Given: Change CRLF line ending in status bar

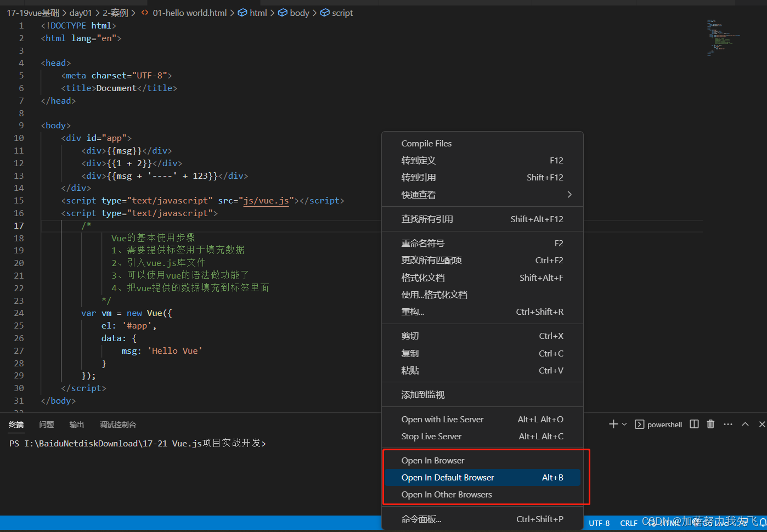Looking at the screenshot, I should 629,523.
